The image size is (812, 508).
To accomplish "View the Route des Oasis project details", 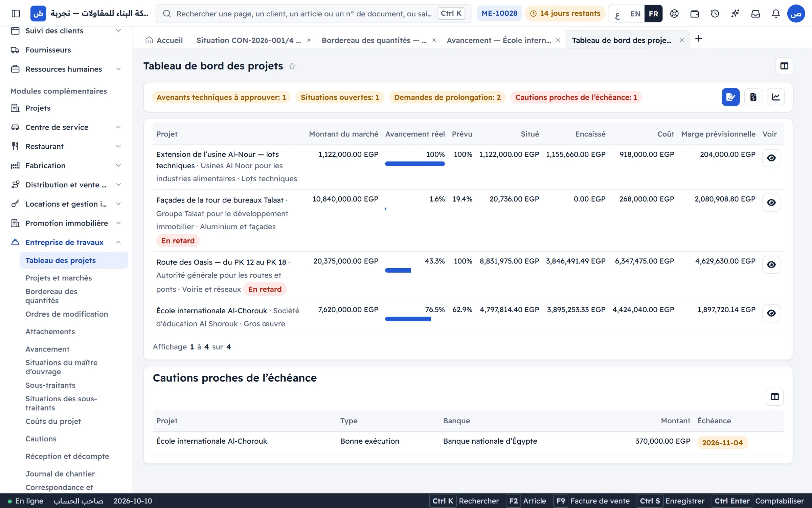I will (x=771, y=264).
